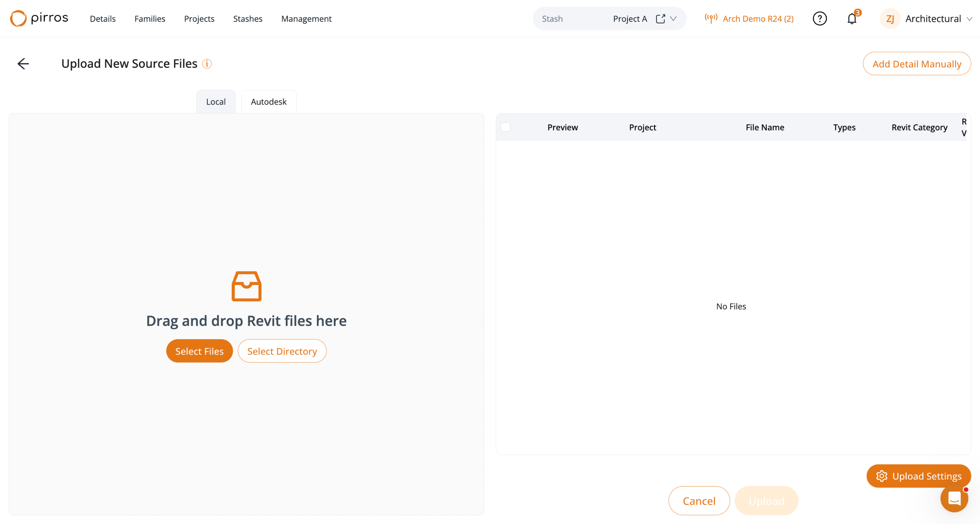Select the Local tab

216,102
